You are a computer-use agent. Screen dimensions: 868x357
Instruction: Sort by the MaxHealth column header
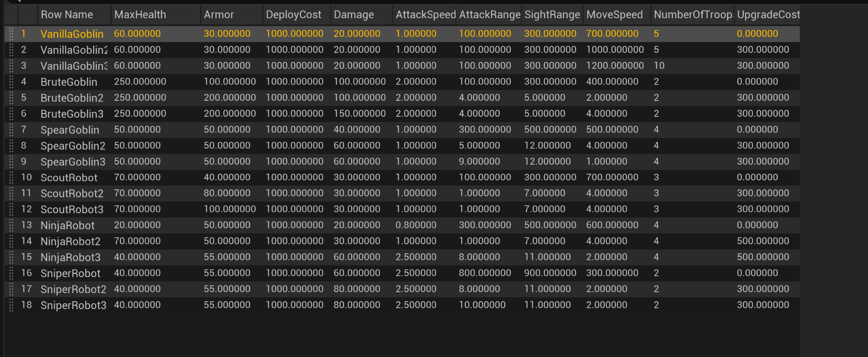pos(140,15)
